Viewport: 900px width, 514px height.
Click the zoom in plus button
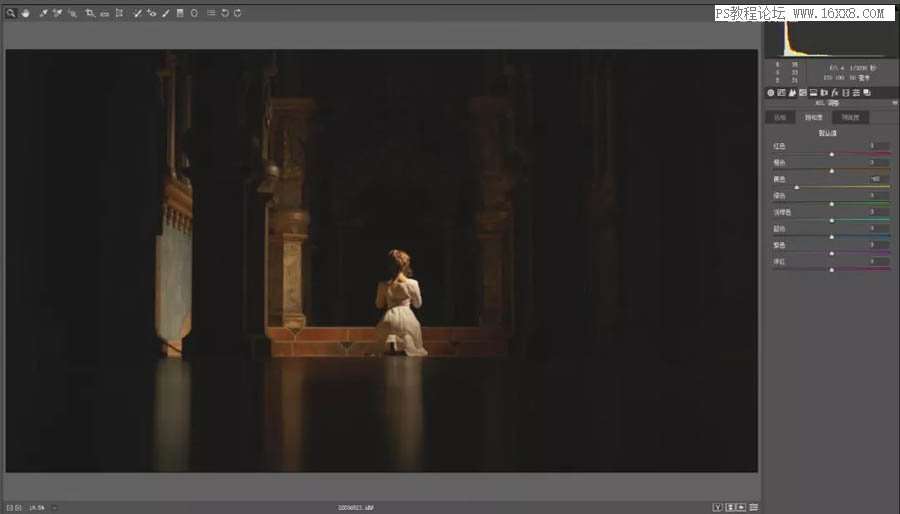[x=18, y=508]
